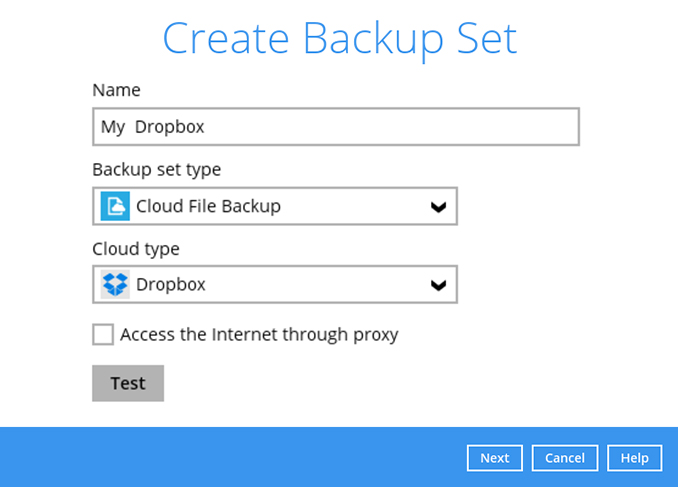Expand the Backup set type dropdown arrow
The height and width of the screenshot is (487, 678).
click(437, 207)
